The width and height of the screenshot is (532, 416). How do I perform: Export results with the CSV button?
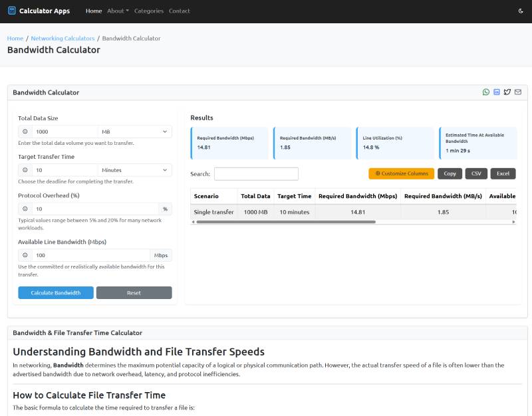476,173
